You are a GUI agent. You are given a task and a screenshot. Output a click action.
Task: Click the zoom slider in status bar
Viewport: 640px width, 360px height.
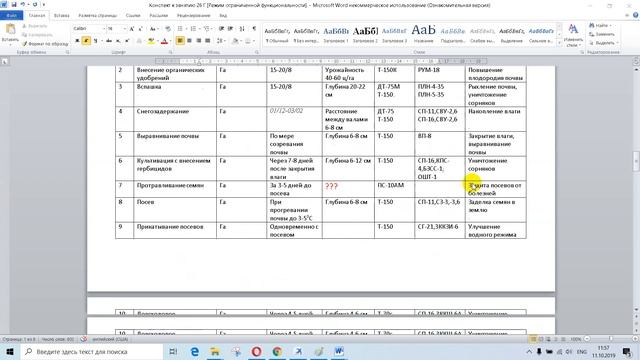pos(611,339)
